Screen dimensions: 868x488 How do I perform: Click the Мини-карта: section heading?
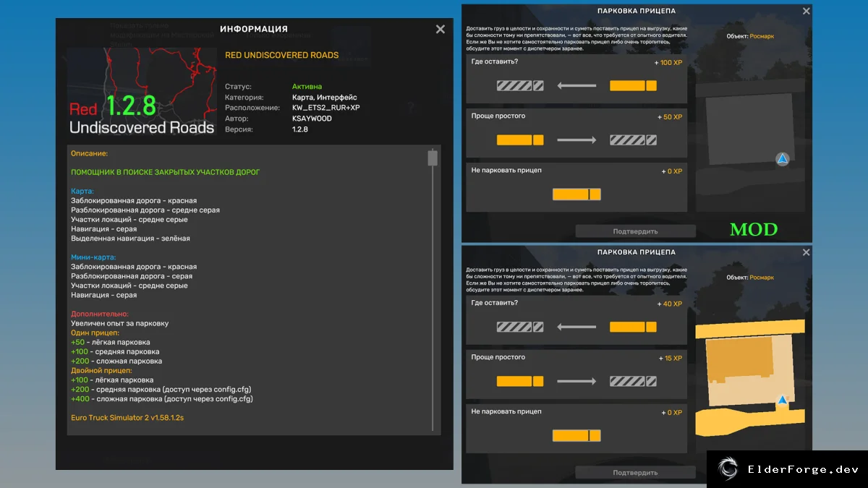[93, 257]
